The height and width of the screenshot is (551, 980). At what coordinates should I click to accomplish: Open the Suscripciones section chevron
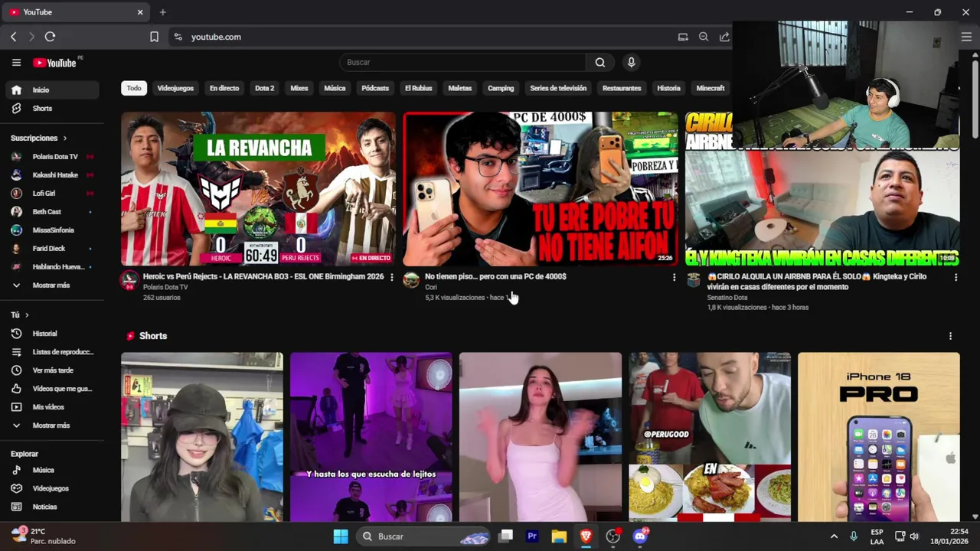point(65,139)
